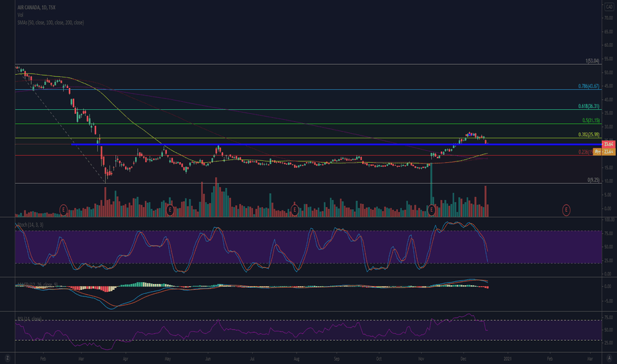Toggle the A auto-scale icon
The image size is (617, 364).
(x=609, y=358)
